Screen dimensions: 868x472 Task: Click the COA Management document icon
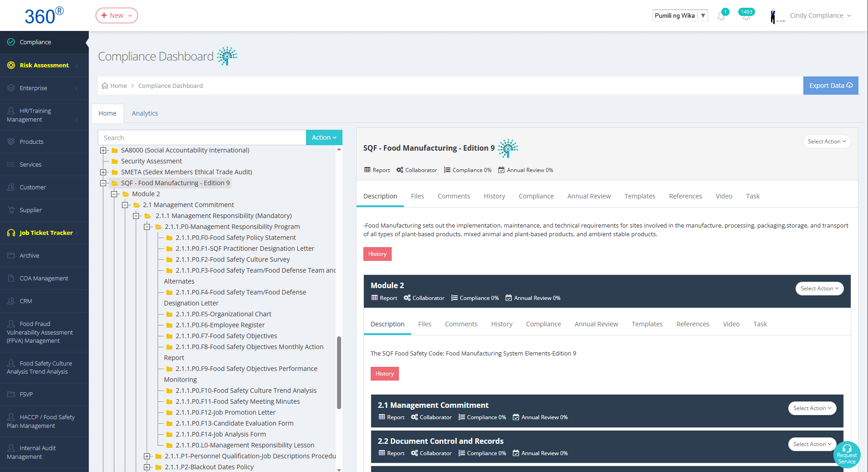[11, 278]
